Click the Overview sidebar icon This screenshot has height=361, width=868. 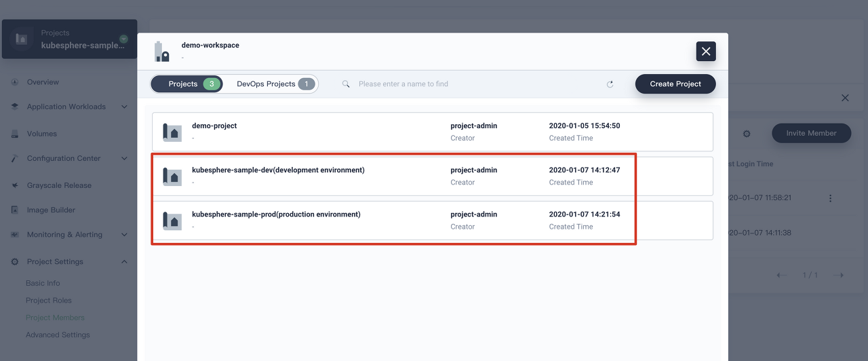[14, 82]
